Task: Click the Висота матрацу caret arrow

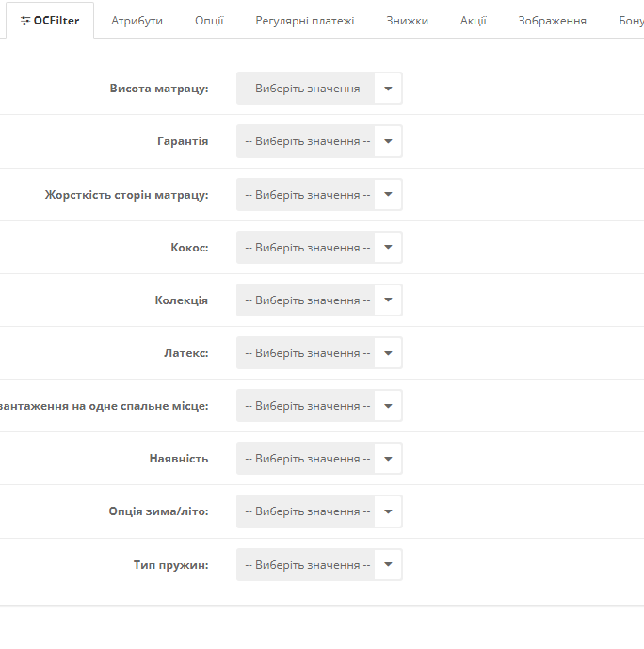Action: click(388, 89)
